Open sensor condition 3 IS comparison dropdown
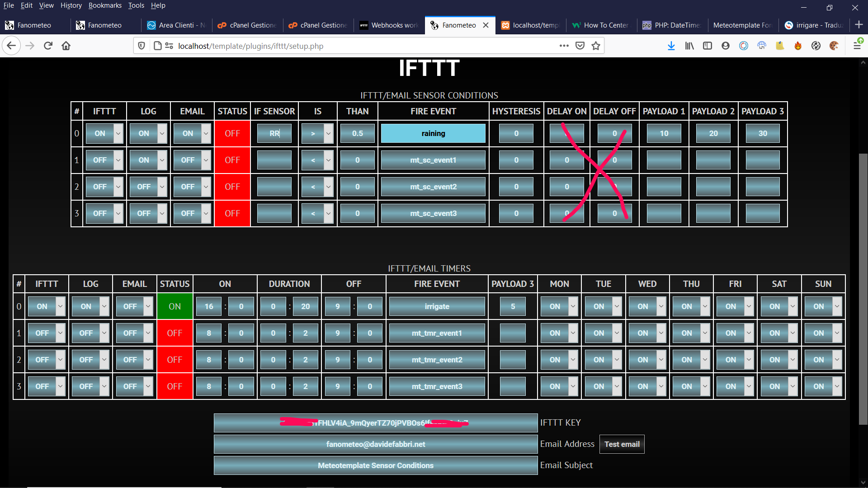Screen dimensions: 868x488 [x=317, y=213]
